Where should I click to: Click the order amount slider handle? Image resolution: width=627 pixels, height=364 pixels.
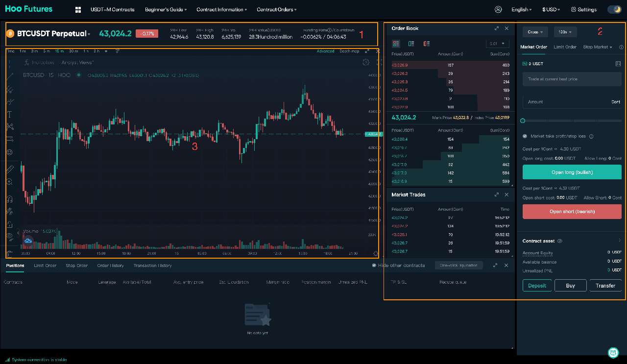[x=523, y=121]
